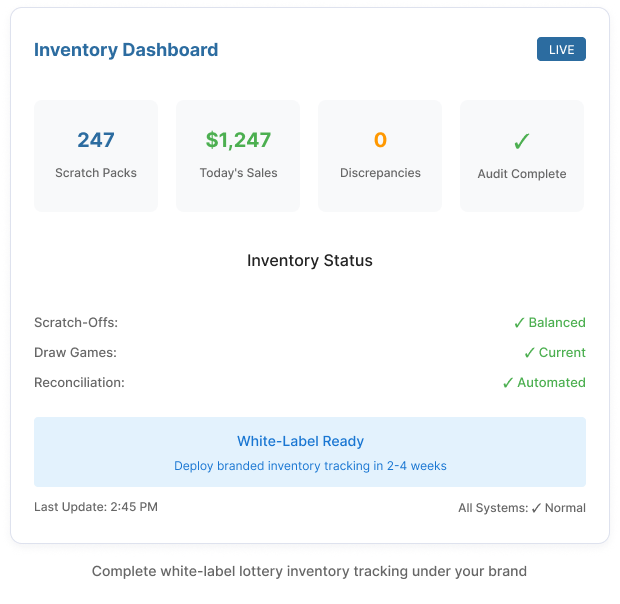Click the caption below the dashboard card
620x604 pixels.
point(310,572)
